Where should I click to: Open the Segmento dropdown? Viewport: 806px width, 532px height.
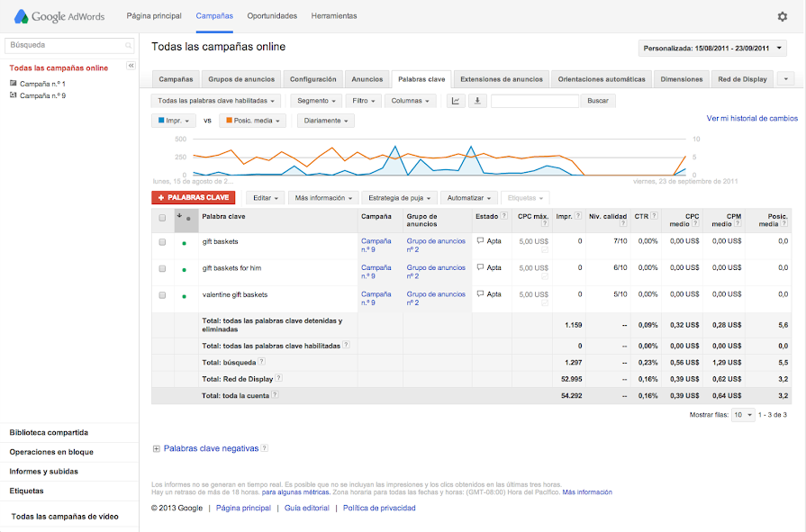pyautogui.click(x=316, y=101)
